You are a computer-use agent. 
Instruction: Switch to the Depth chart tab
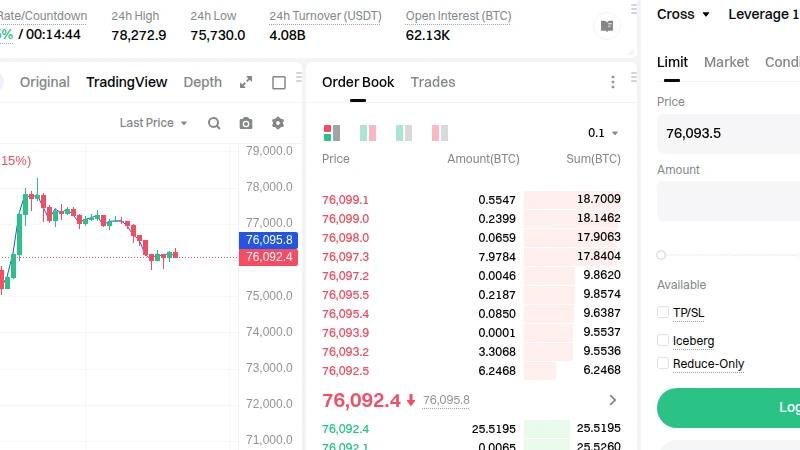pyautogui.click(x=203, y=82)
